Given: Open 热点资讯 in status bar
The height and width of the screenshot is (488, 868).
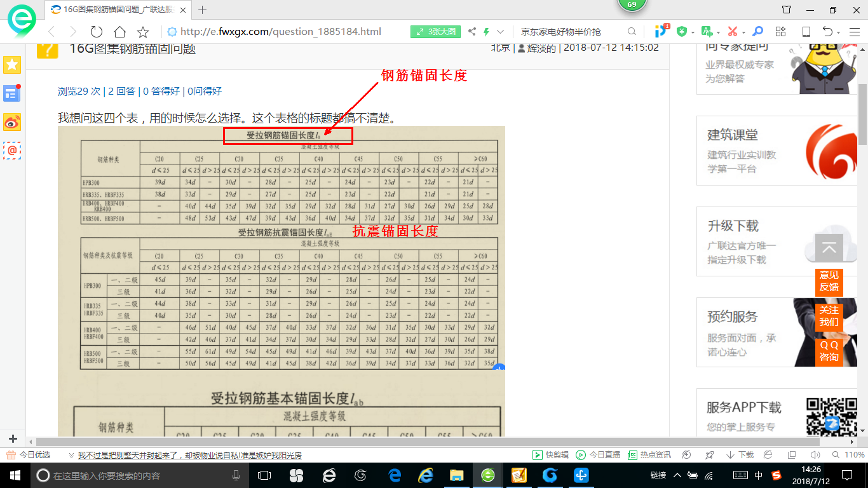Looking at the screenshot, I should click(649, 455).
